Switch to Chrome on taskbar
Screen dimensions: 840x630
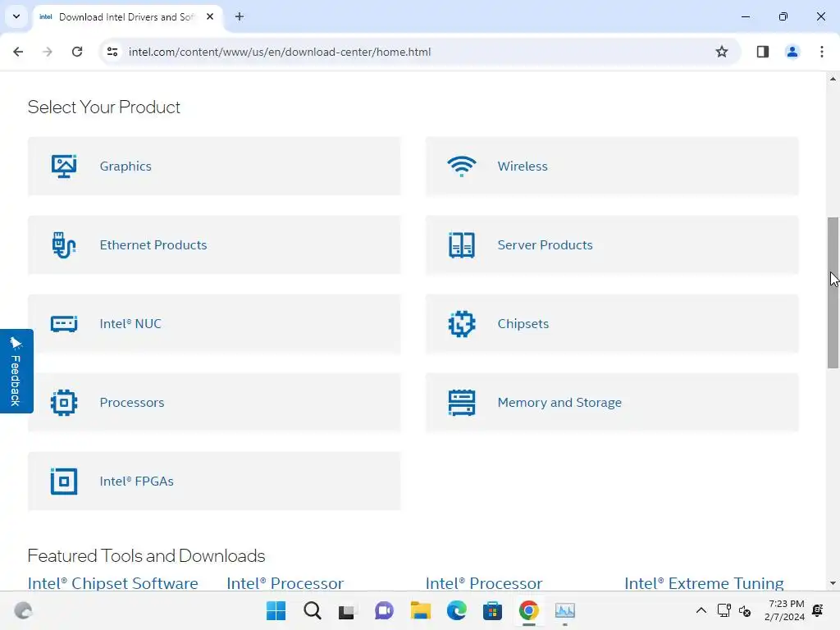(x=529, y=610)
